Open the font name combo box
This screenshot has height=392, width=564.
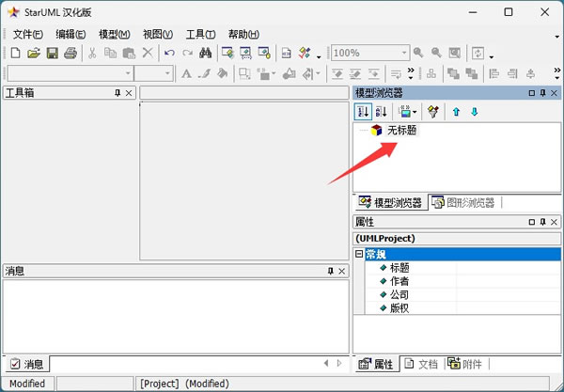128,73
